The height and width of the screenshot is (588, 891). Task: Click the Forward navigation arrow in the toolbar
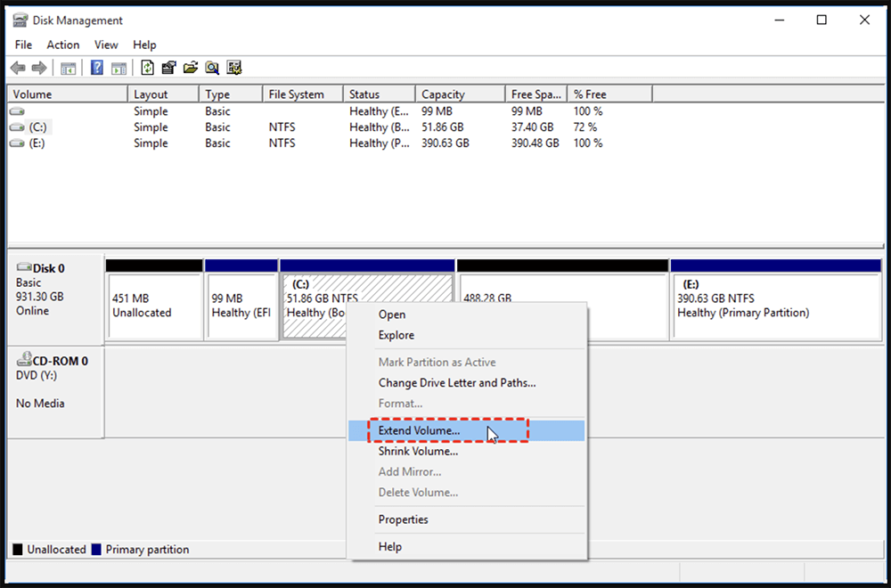[39, 67]
